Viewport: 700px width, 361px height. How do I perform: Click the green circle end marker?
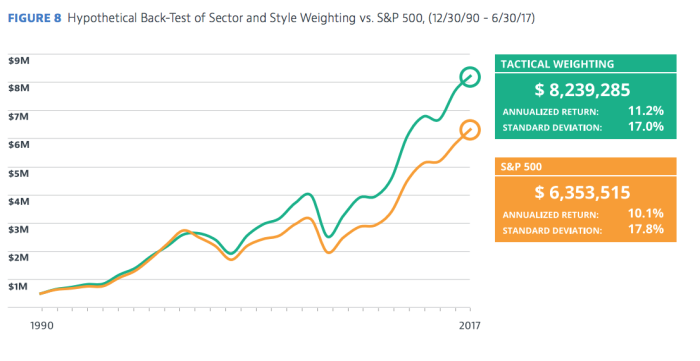(x=470, y=77)
